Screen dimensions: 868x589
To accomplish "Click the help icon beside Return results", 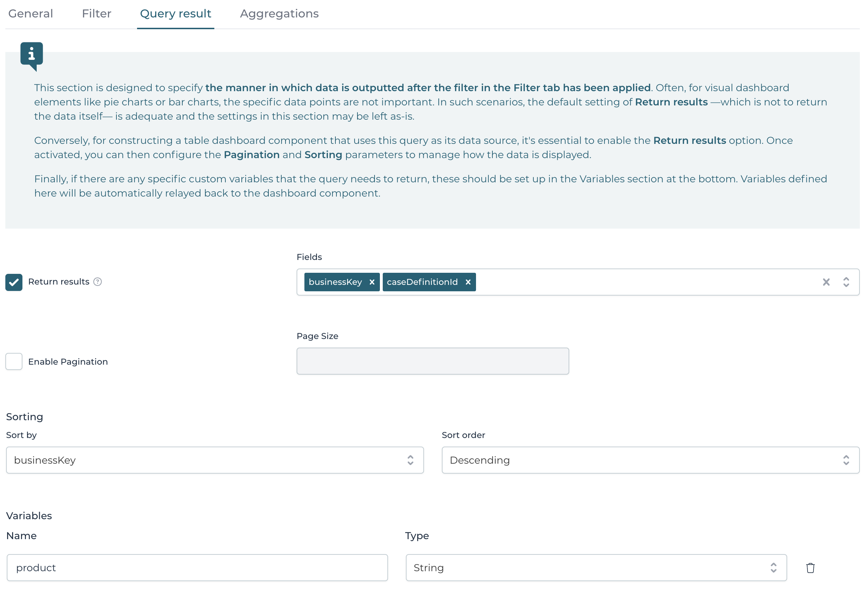I will click(98, 282).
